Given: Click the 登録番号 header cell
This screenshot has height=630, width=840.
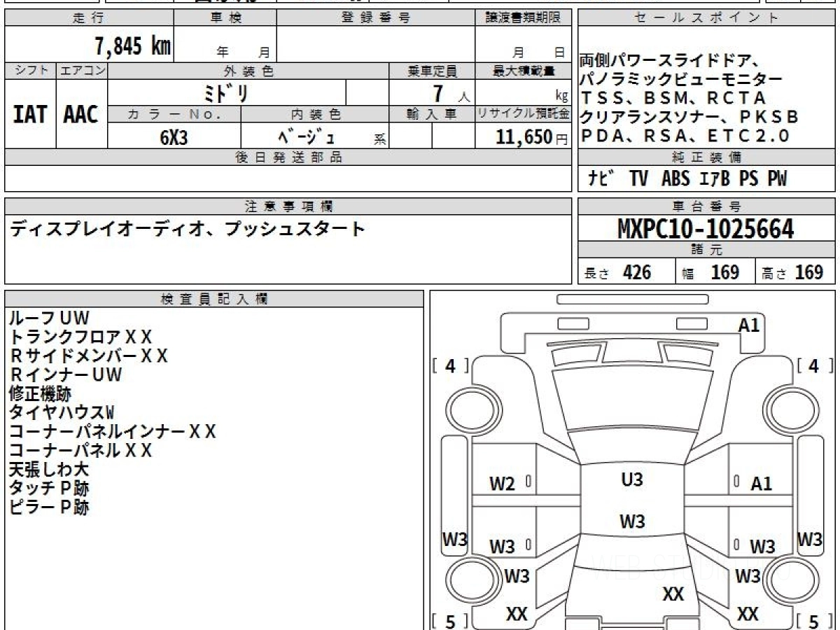Looking at the screenshot, I should (375, 18).
